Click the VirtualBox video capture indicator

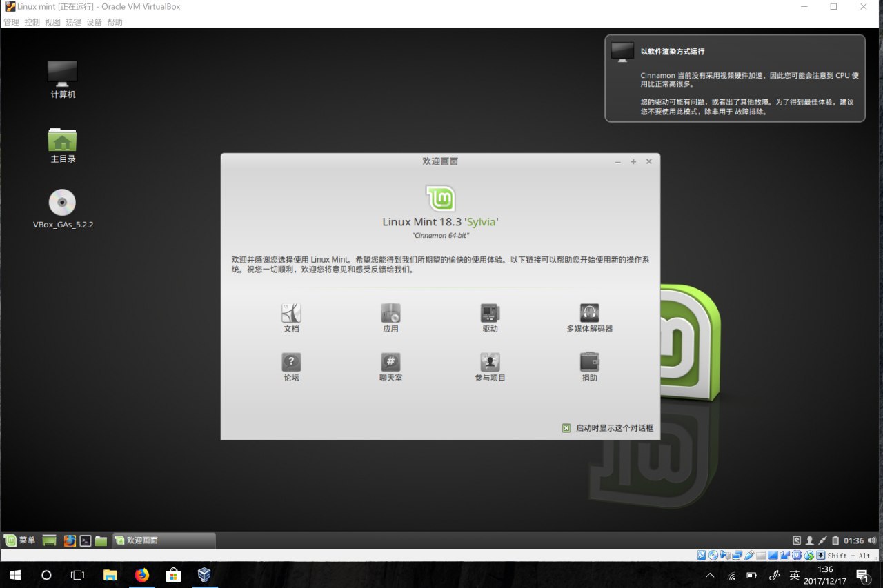[785, 555]
